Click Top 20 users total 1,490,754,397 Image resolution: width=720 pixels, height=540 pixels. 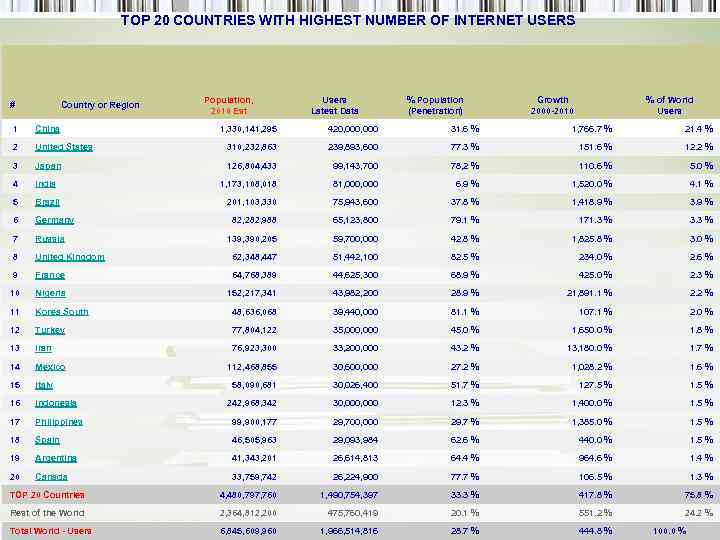(349, 495)
